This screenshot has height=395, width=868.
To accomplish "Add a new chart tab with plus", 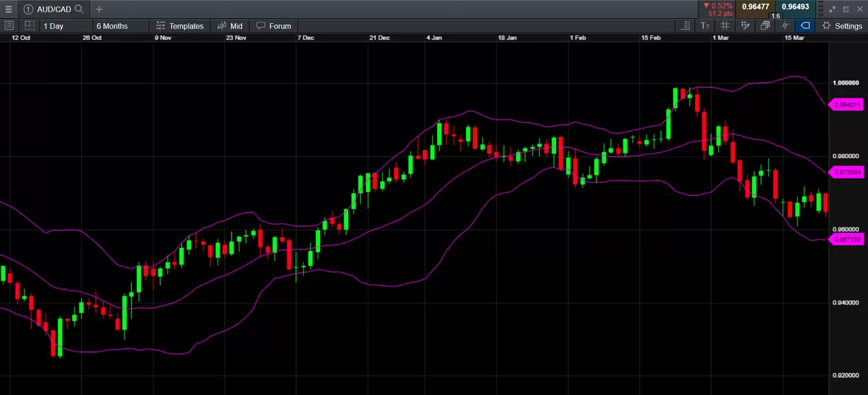I will pyautogui.click(x=99, y=9).
